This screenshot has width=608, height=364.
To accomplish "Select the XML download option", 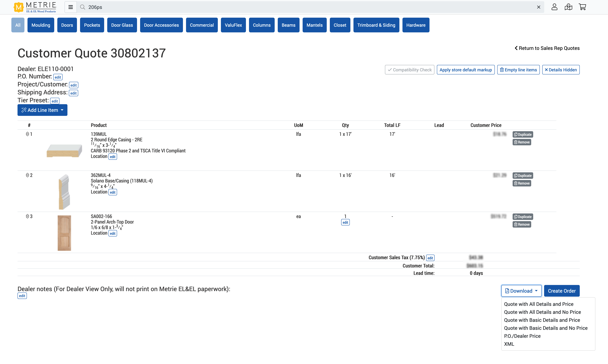I will 509,344.
